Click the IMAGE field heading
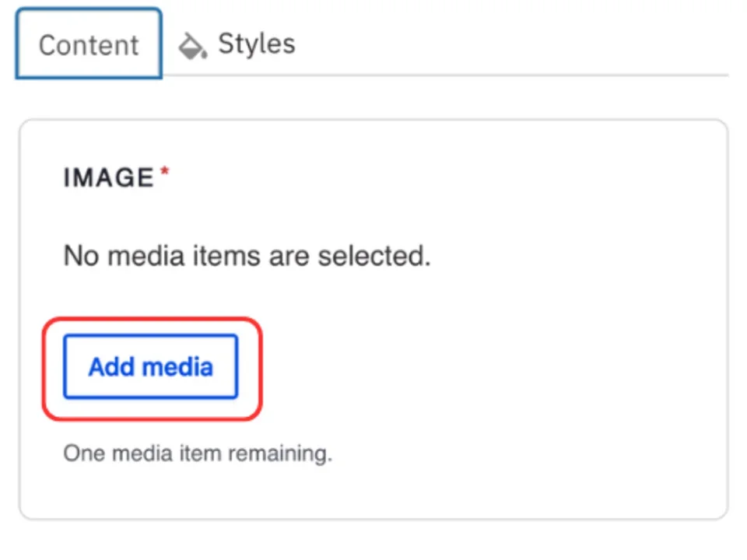Viewport: 747px width, 560px height. [x=107, y=177]
